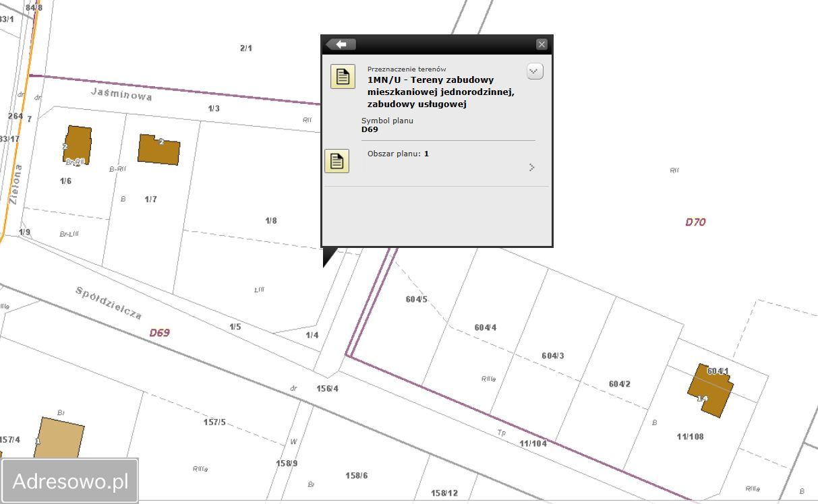This screenshot has width=818, height=504.
Task: Click the D69 plan zone label
Action: (x=160, y=332)
